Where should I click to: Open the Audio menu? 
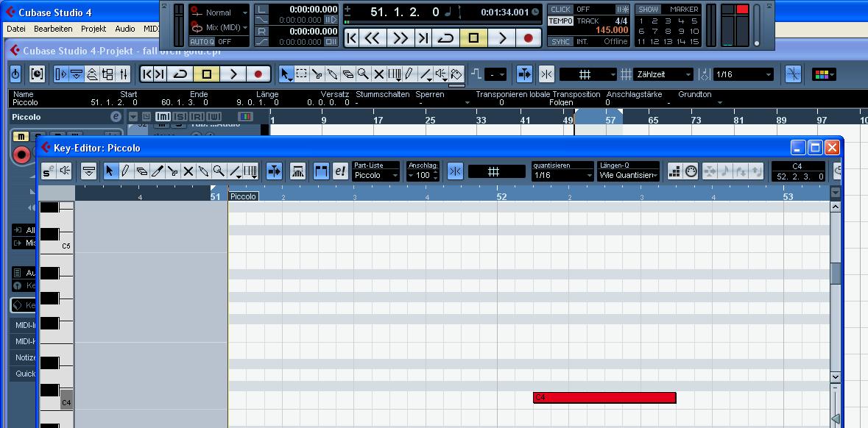(x=125, y=29)
